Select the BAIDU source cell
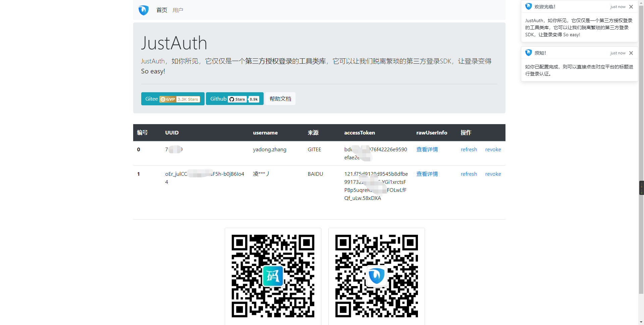The width and height of the screenshot is (644, 325). click(x=315, y=174)
